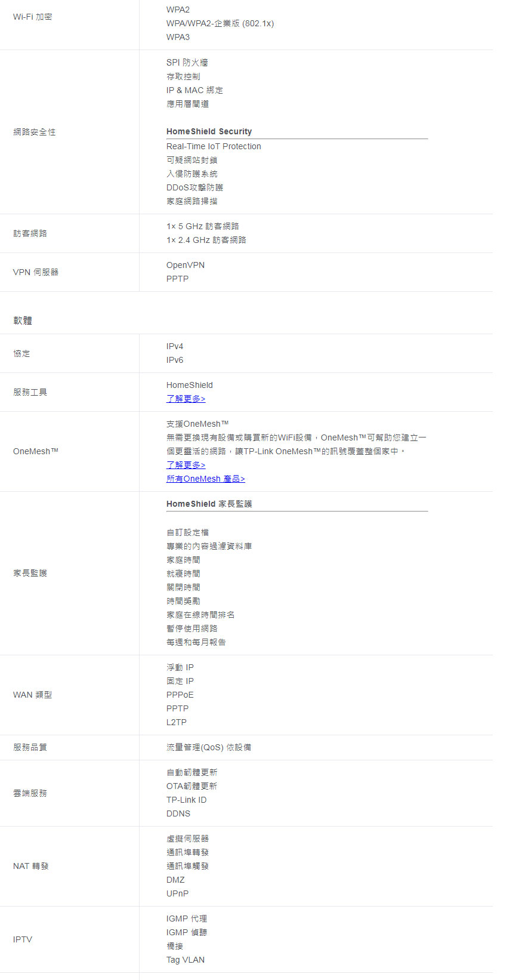513x980 pixels.
Task: Click the 1× 2.4 GHz 訪客網路 entry
Action: click(x=206, y=240)
